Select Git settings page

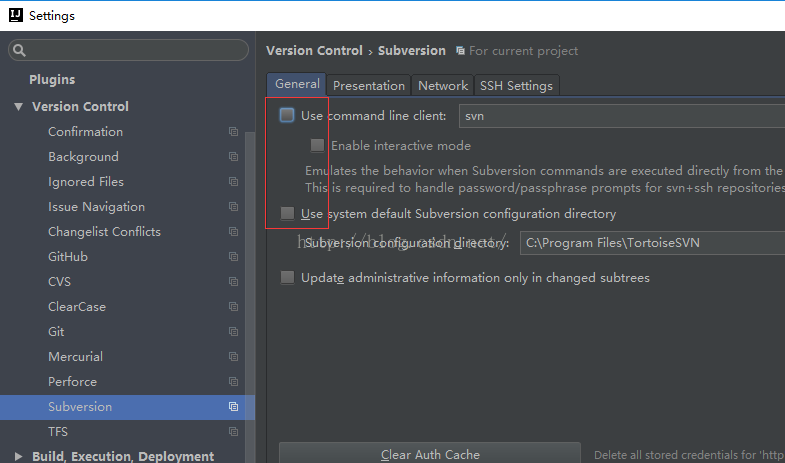(56, 332)
